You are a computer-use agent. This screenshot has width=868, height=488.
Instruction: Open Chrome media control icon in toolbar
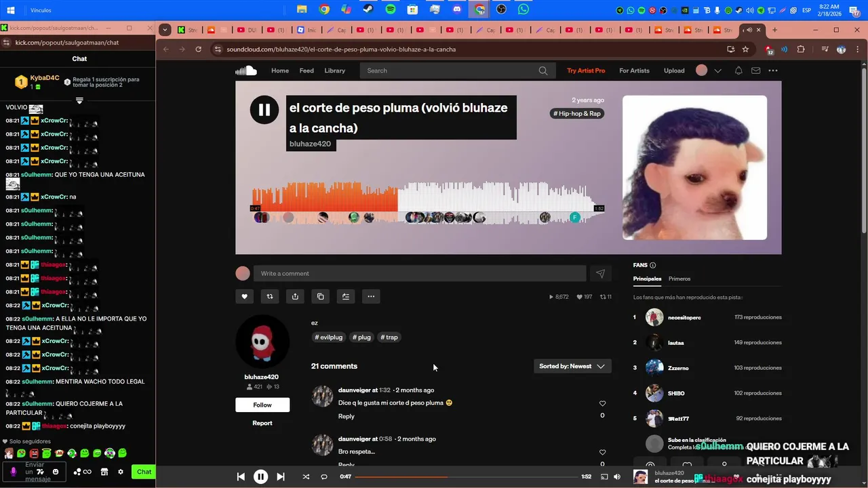coord(825,49)
